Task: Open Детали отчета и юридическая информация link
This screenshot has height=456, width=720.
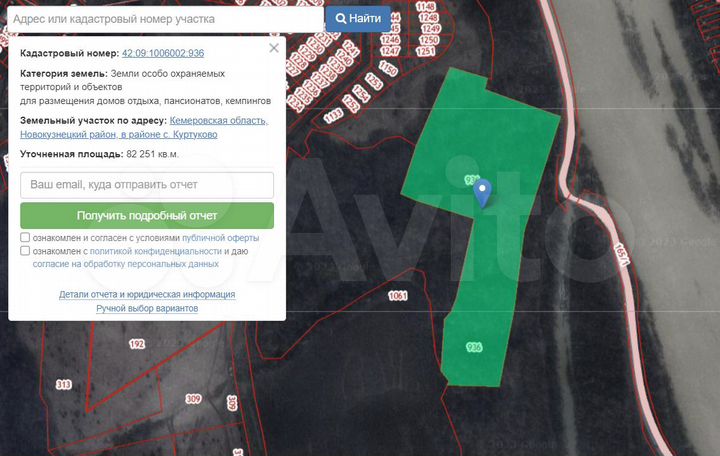Action: coord(147,294)
